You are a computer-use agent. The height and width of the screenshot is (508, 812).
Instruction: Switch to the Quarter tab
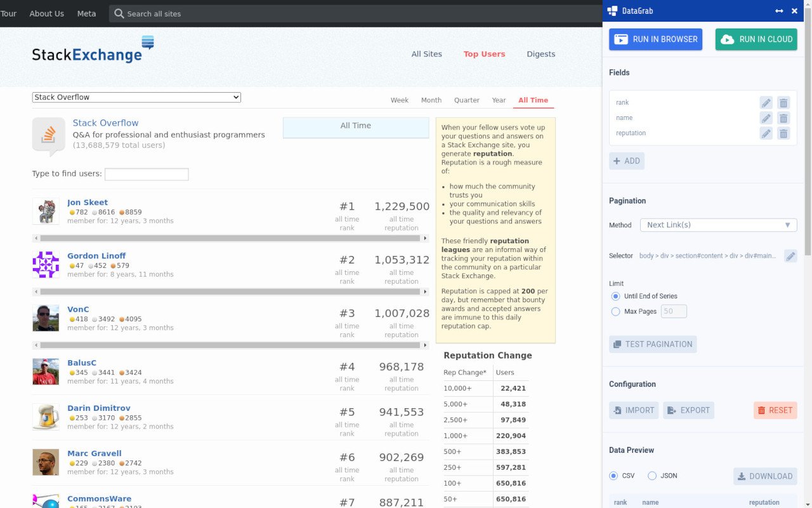[x=467, y=100]
